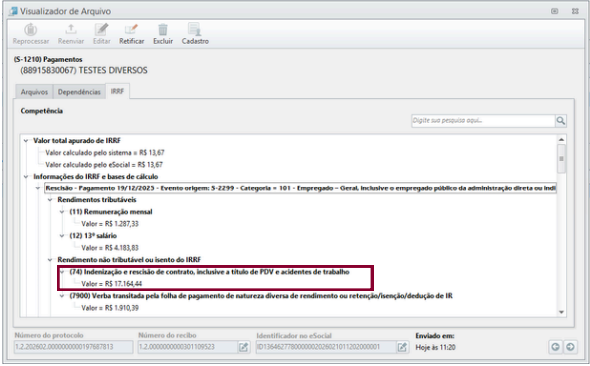Screen dimensions: 590x366
Task: Maximize the Visualizador de Arquivo window
Action: (x=555, y=11)
